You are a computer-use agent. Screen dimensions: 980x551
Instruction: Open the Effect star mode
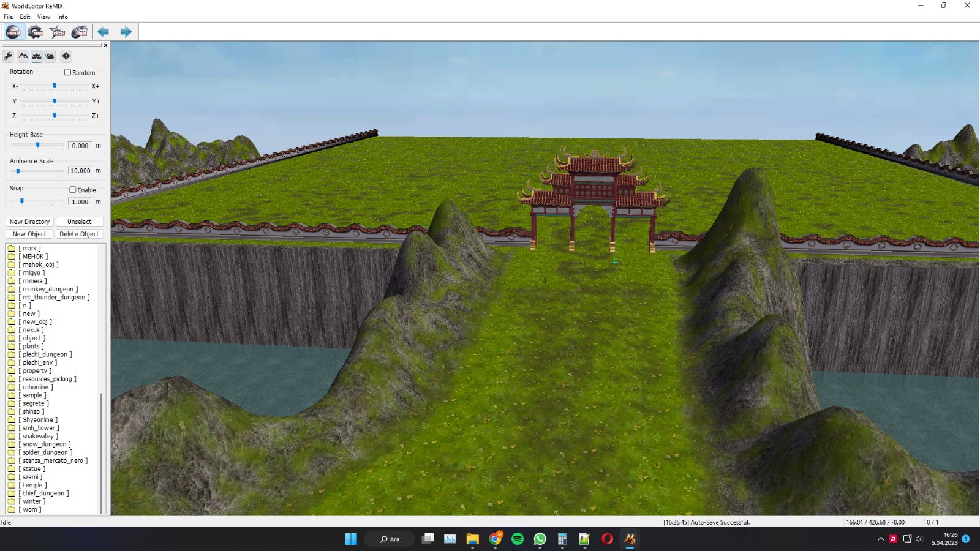[58, 32]
